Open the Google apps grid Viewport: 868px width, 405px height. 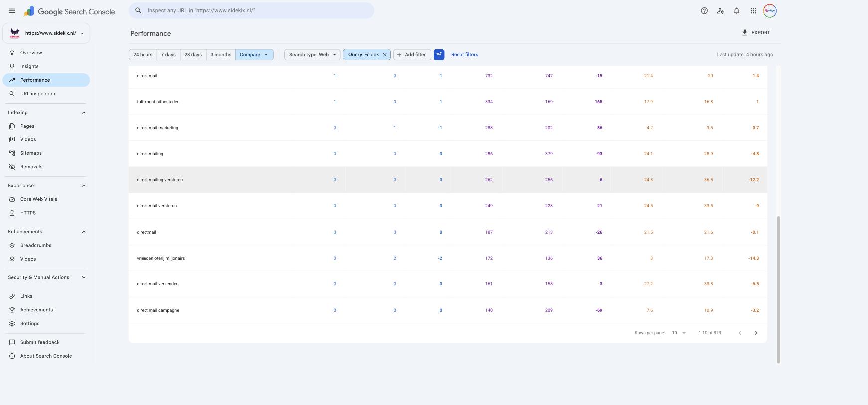pyautogui.click(x=753, y=11)
